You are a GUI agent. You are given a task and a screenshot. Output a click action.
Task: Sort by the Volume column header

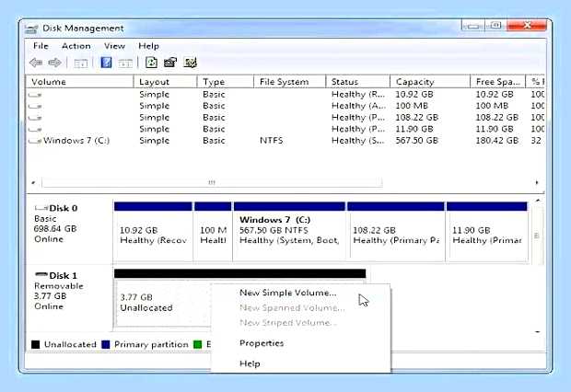[80, 82]
